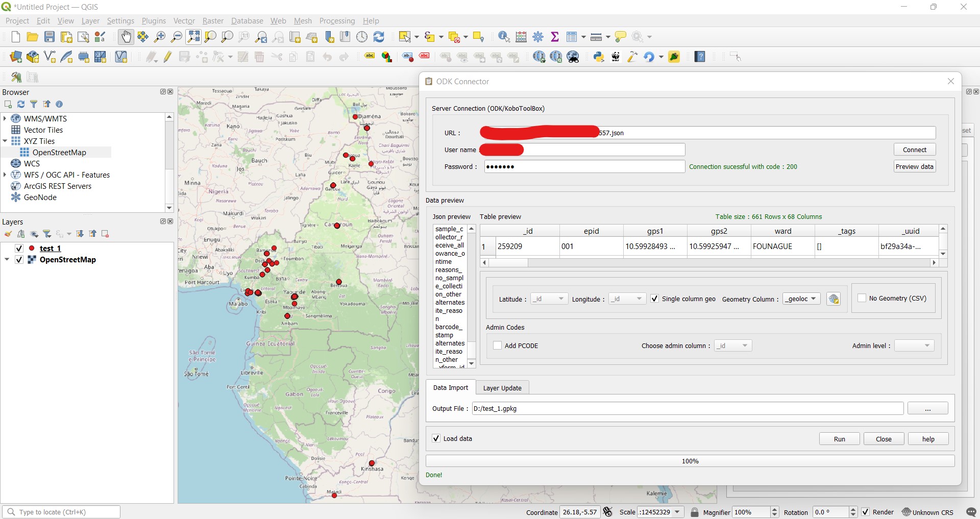Click the Zoom Full extent icon
Screen dimensions: 980x519
(x=193, y=37)
